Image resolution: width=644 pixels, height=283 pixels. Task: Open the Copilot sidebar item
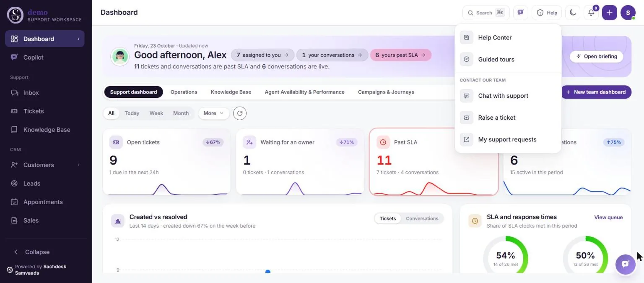(45, 57)
